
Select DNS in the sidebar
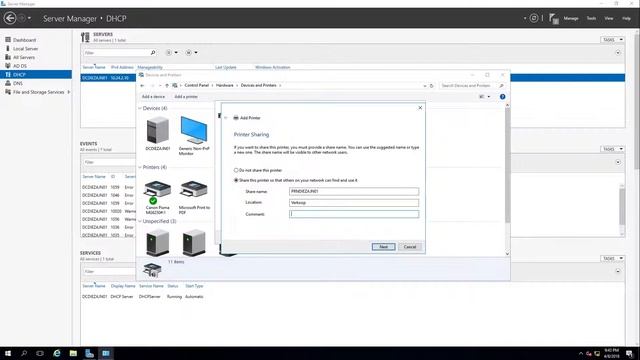18,83
